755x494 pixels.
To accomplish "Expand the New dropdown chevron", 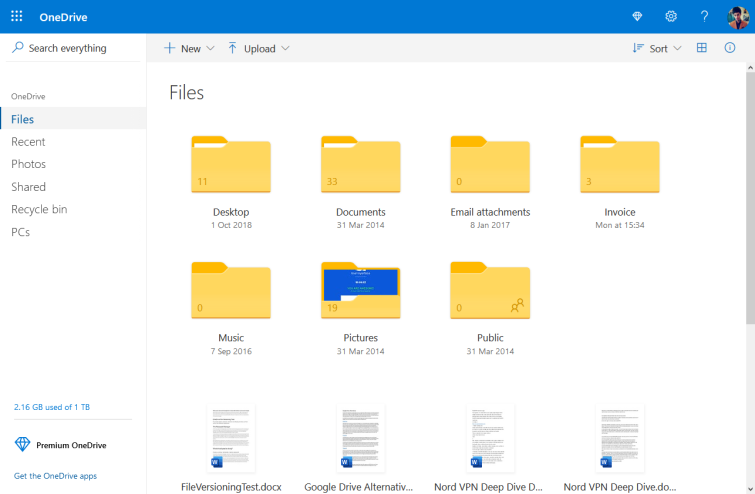I will click(x=210, y=48).
